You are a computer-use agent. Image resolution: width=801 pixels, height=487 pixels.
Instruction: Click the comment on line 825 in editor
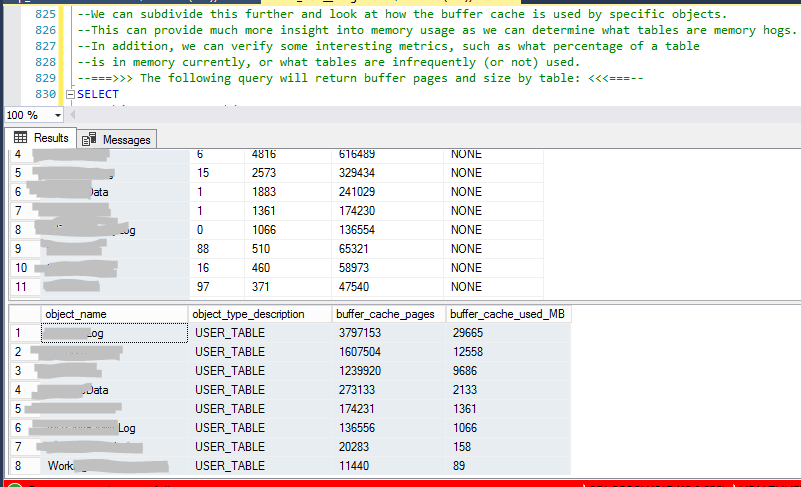tap(402, 14)
